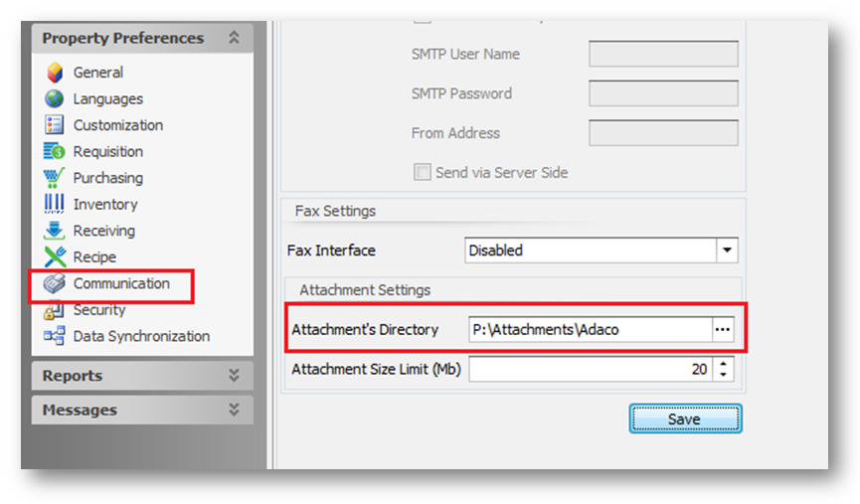This screenshot has width=860, height=504.
Task: Collapse the Property Preferences section
Action: point(234,38)
